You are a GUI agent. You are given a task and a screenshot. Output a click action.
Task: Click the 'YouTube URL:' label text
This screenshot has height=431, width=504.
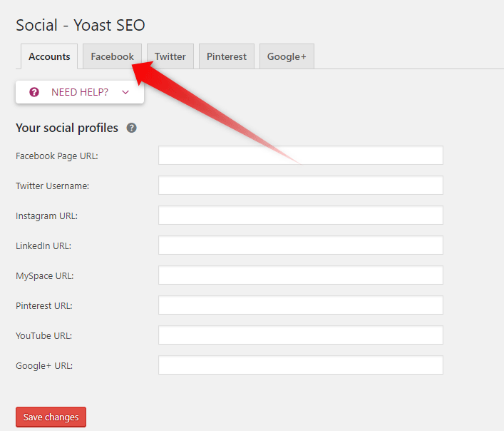(x=44, y=335)
